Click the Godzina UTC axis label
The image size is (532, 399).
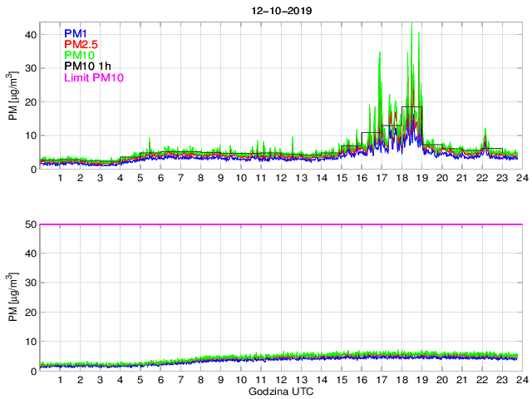279,391
